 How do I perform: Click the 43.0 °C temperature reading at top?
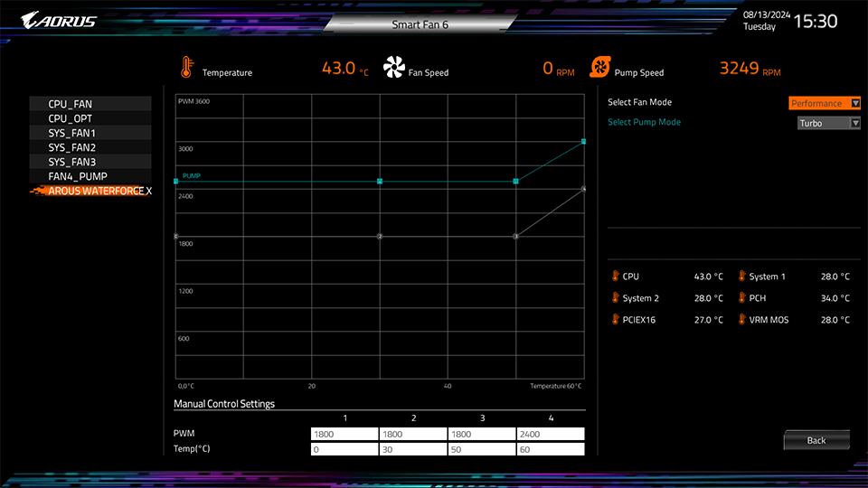344,68
